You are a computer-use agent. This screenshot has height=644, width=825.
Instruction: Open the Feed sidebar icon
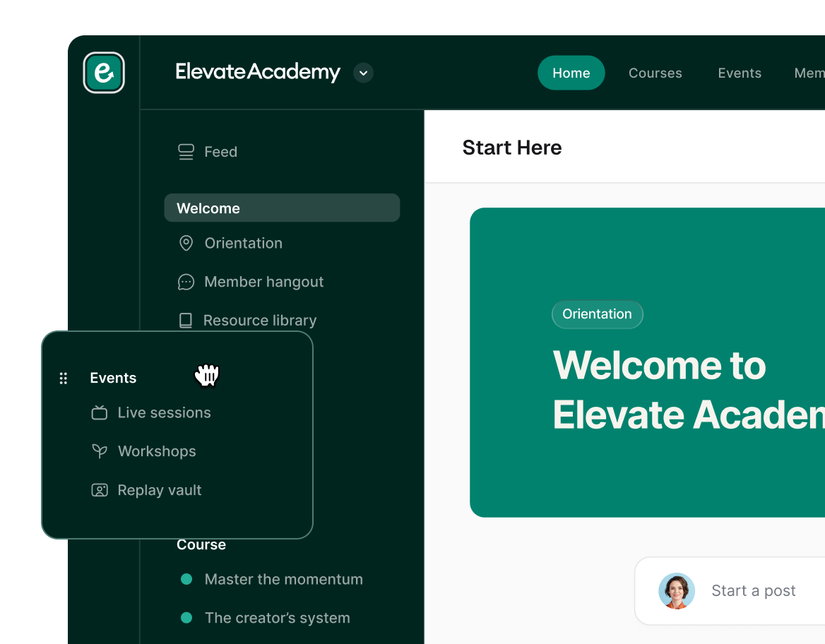186,151
